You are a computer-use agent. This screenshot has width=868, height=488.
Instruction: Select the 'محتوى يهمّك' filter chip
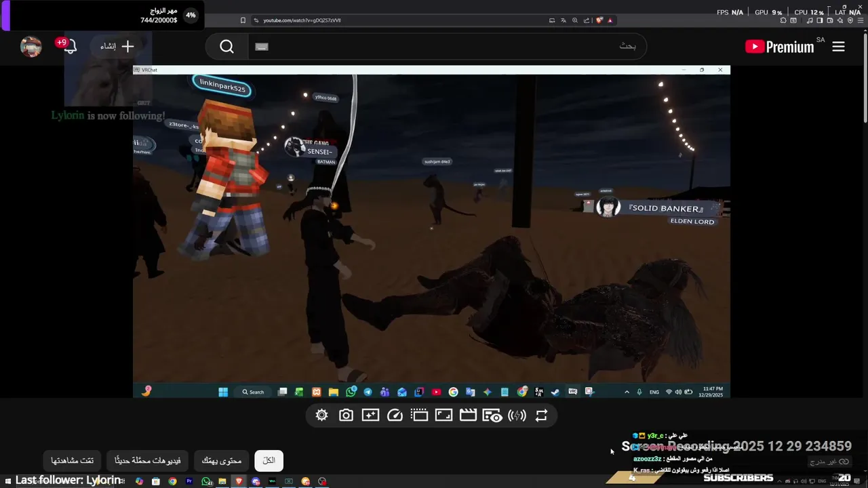tap(222, 461)
